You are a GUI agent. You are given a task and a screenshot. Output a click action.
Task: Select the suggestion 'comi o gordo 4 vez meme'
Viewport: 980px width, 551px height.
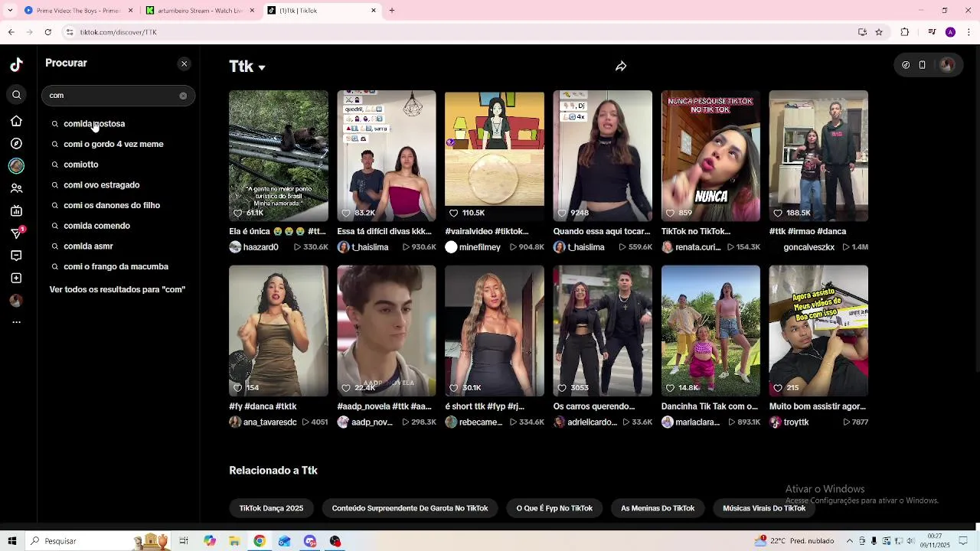113,144
